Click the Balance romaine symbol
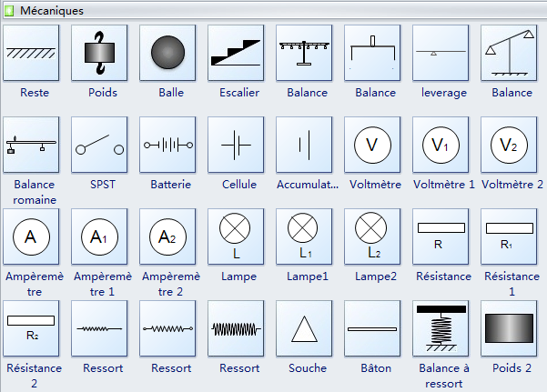This screenshot has height=392, width=547. 31,145
